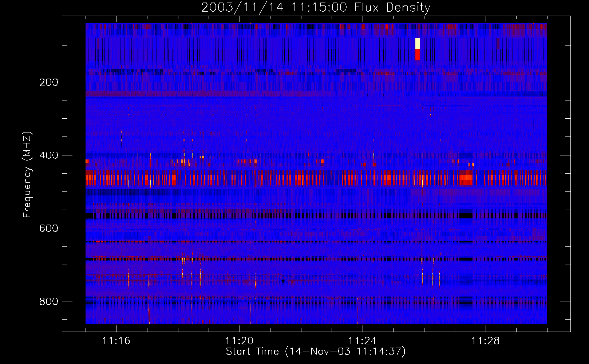Click the 800 frequency tick label
Viewport: 589px width, 364px height.
coord(49,301)
